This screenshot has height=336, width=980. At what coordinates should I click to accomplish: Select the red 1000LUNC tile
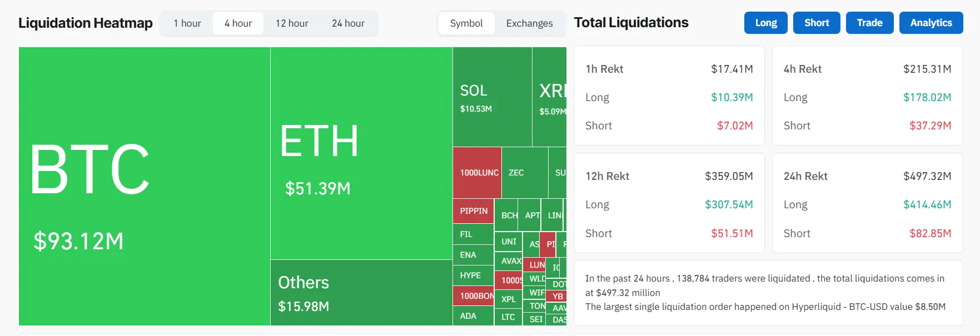[477, 172]
